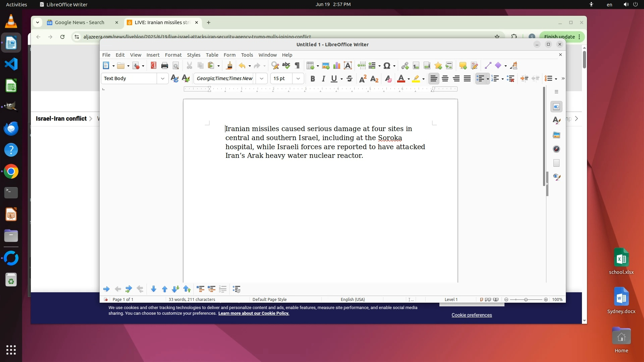The width and height of the screenshot is (644, 362).
Task: Click the Insert Image icon
Action: [325, 66]
